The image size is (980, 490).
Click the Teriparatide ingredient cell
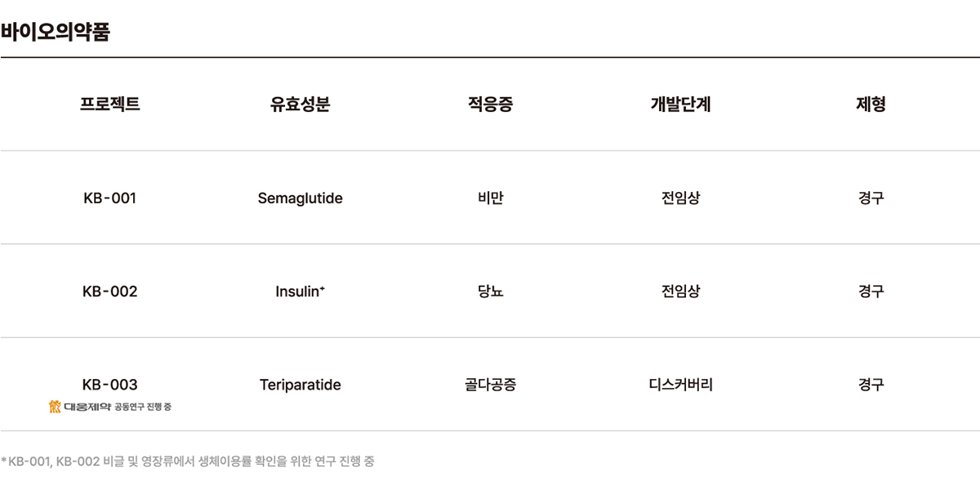click(x=300, y=385)
